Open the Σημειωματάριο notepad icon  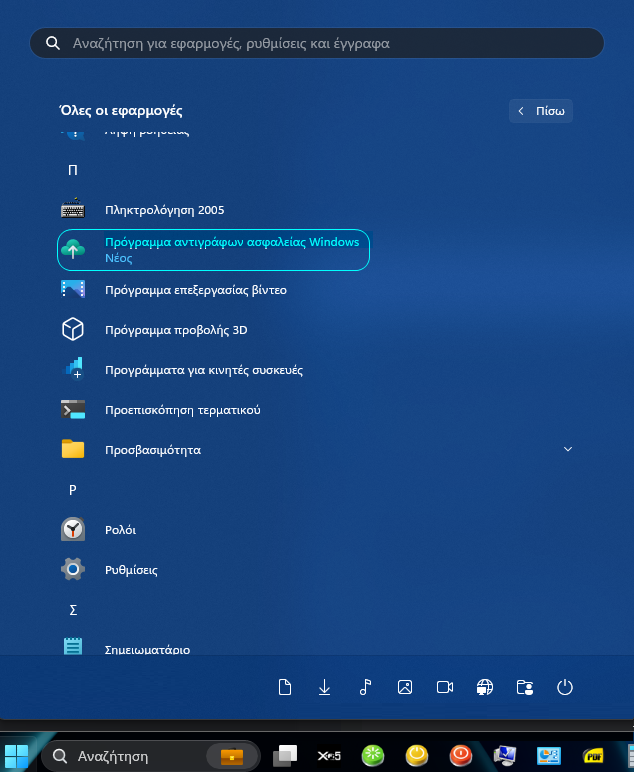(73, 646)
